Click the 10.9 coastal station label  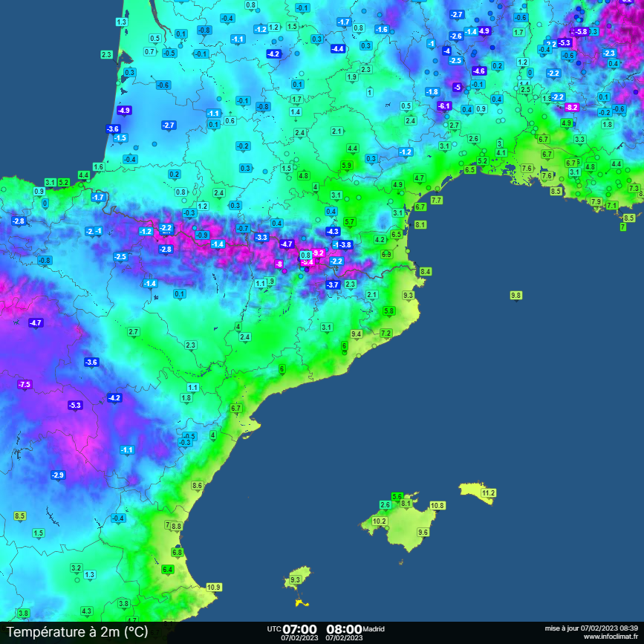click(x=214, y=588)
